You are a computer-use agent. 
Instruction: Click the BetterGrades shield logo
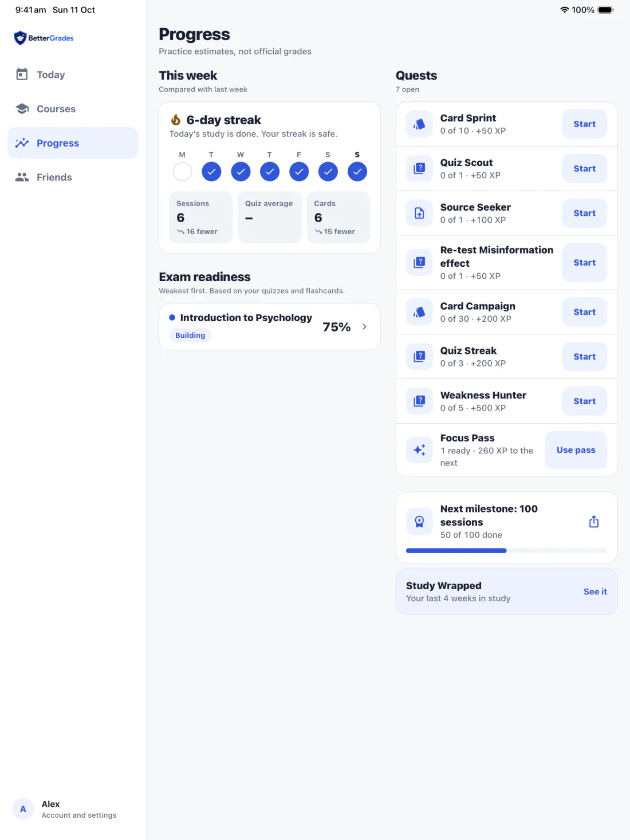pyautogui.click(x=20, y=38)
